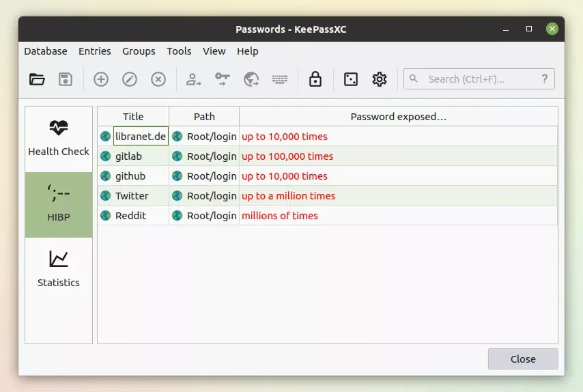Switch to the Health Check tab

pos(59,139)
